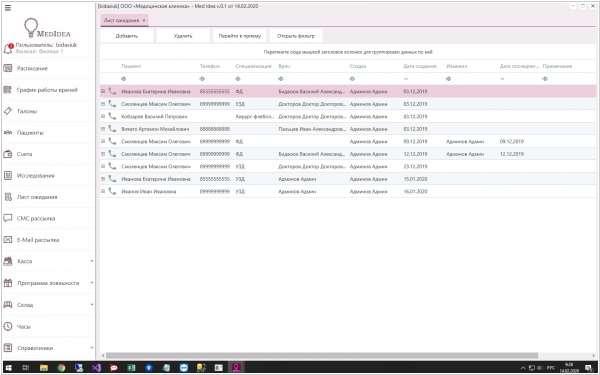Open Склад warehouse icon in sidebar
This screenshot has width=600, height=375.
[8, 305]
